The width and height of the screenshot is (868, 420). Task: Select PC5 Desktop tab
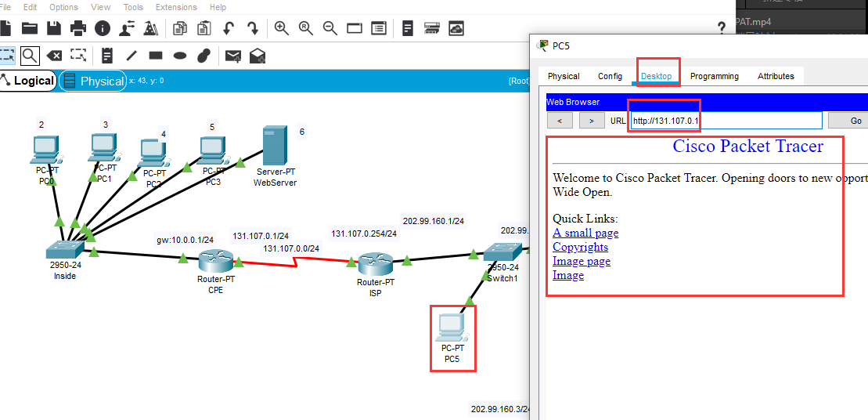pyautogui.click(x=657, y=77)
